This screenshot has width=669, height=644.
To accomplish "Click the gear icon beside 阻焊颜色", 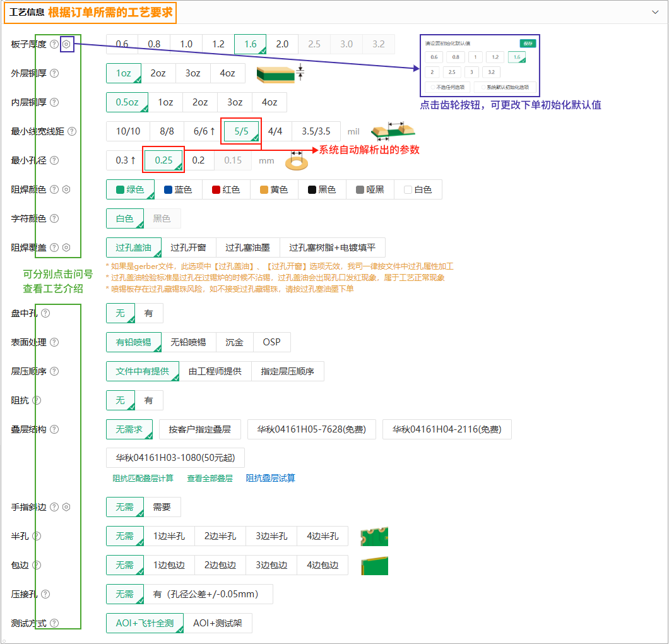I will pos(66,189).
